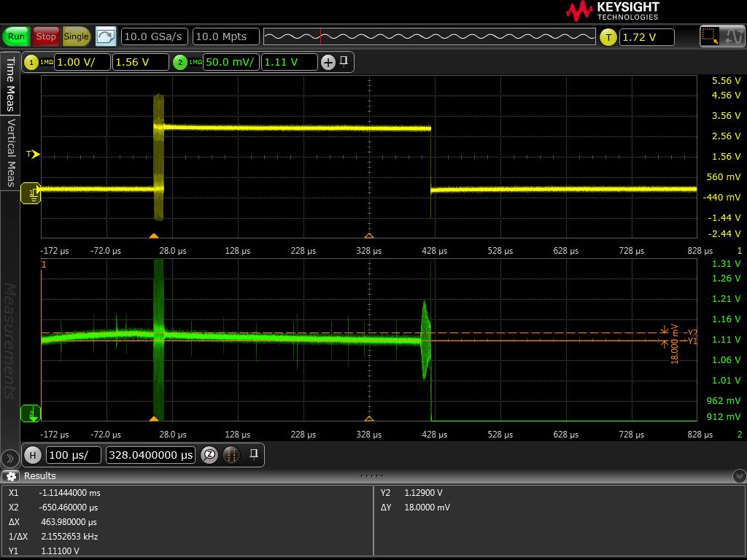Screen dimensions: 747x560
Task: Click the Results panel drag handle dots
Action: [x=373, y=475]
